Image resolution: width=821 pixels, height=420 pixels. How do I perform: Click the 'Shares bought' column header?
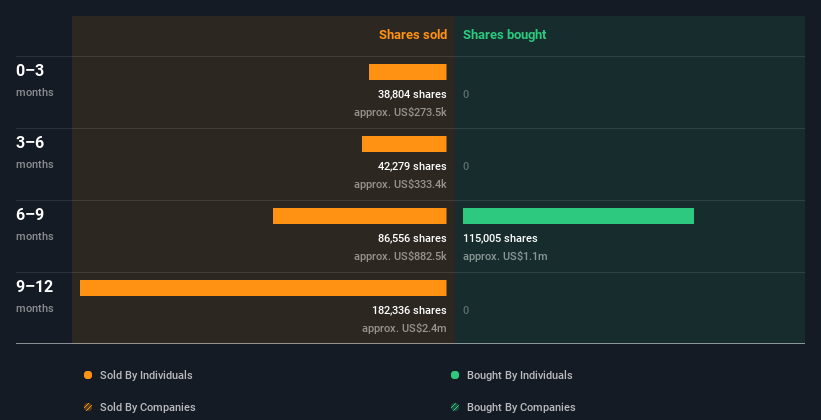coord(504,35)
